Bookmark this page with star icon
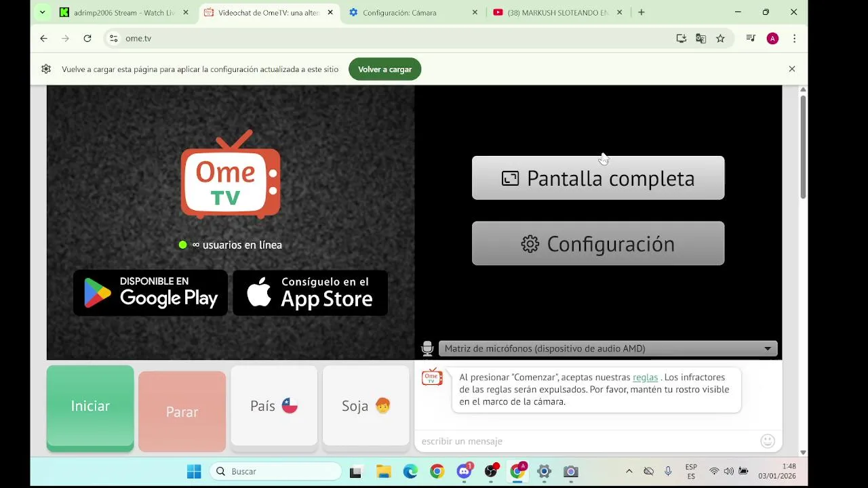Image resolution: width=868 pixels, height=488 pixels. pyautogui.click(x=720, y=39)
